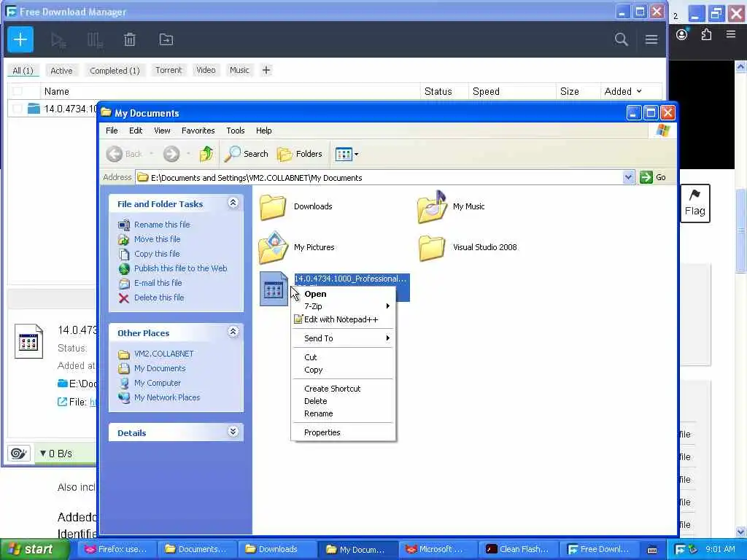Open the Views dropdown button
Image resolution: width=747 pixels, height=560 pixels.
point(347,154)
